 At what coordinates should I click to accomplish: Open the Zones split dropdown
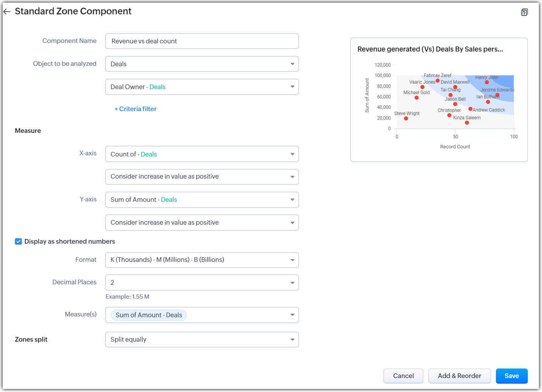pos(202,340)
